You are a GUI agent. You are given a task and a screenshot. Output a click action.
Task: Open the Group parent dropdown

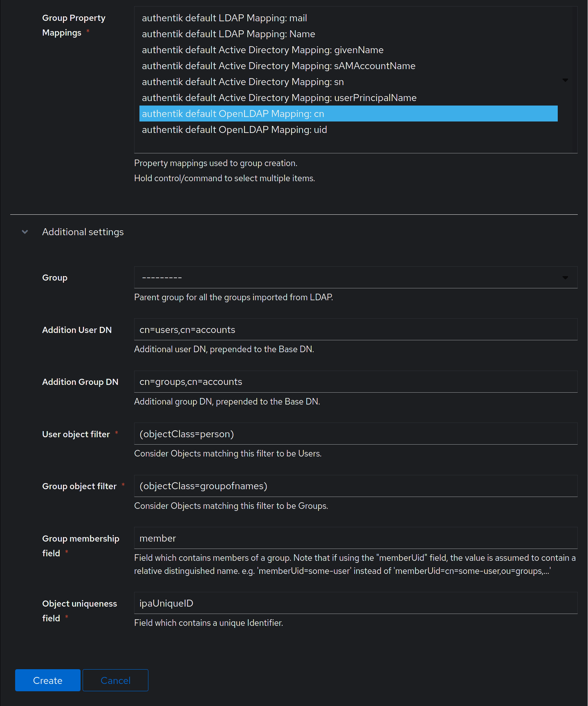pyautogui.click(x=355, y=278)
